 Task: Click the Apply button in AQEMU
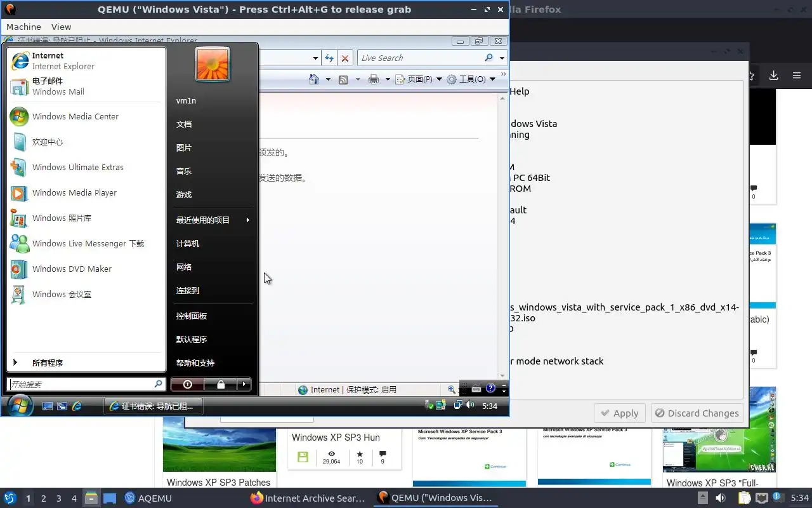[x=620, y=413]
